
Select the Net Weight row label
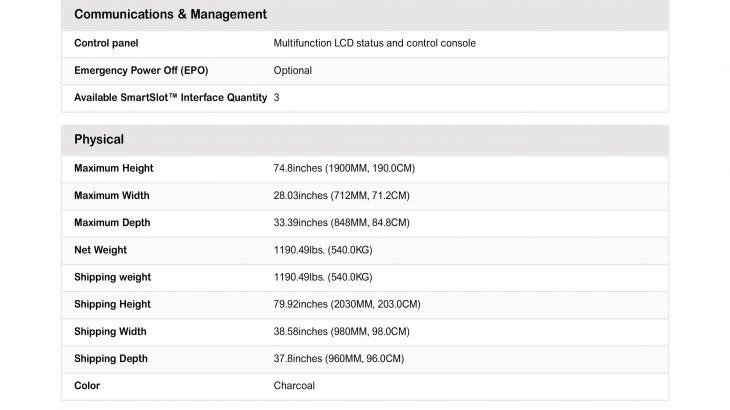(x=101, y=250)
